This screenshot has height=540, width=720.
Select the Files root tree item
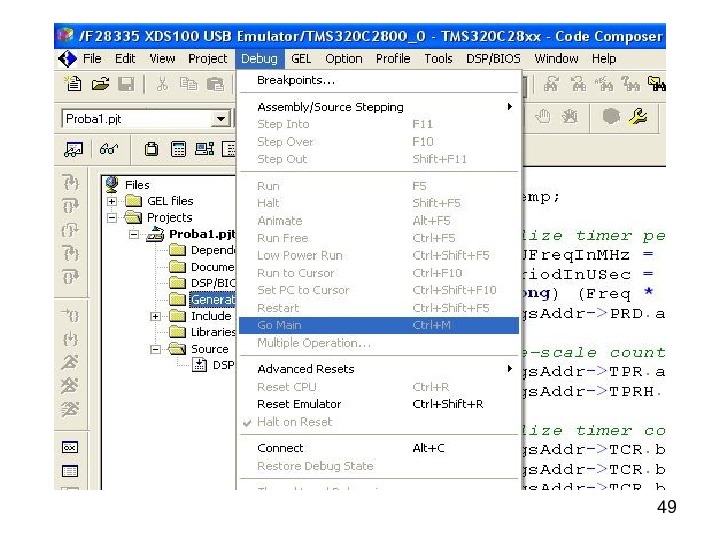(137, 185)
